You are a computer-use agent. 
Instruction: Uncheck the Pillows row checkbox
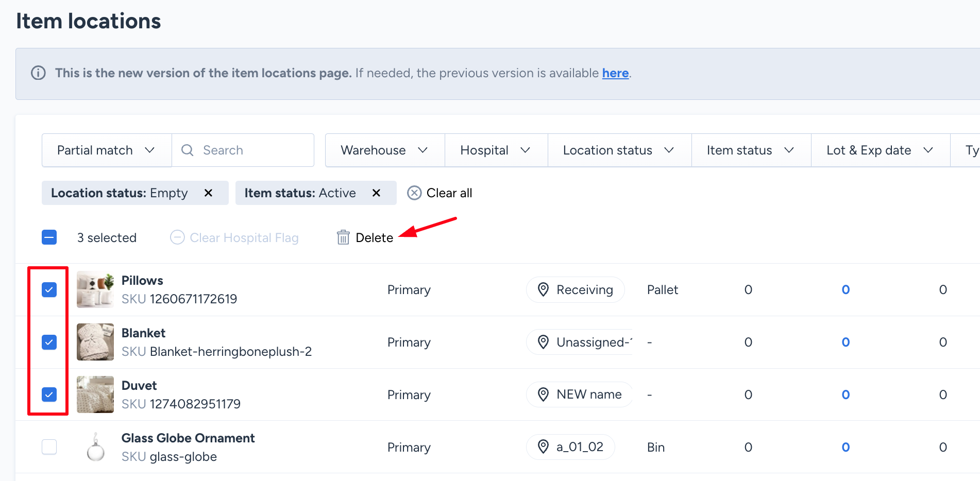click(x=49, y=289)
